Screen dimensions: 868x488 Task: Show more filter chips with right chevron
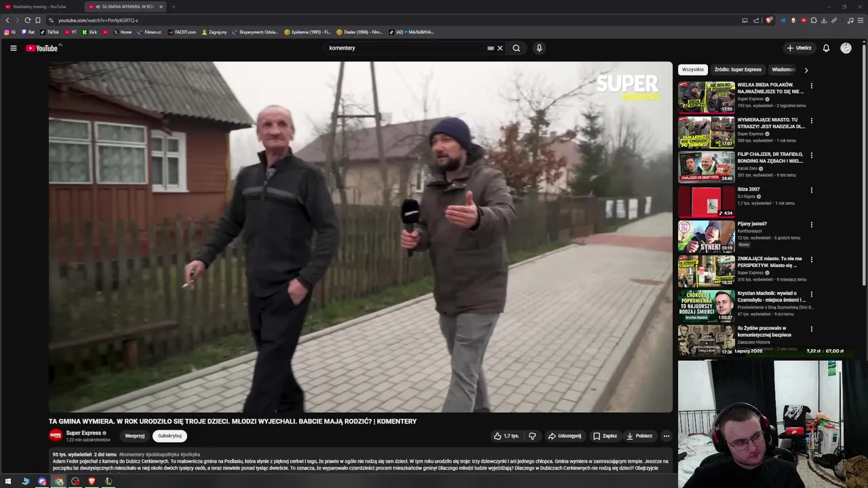(x=806, y=70)
